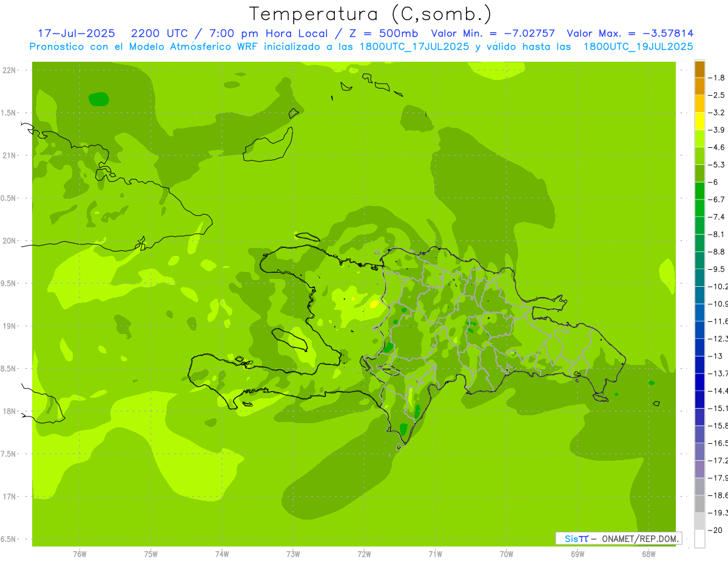The image size is (728, 562).
Task: Pick the brown swatch above -1.8
Action: (699, 69)
